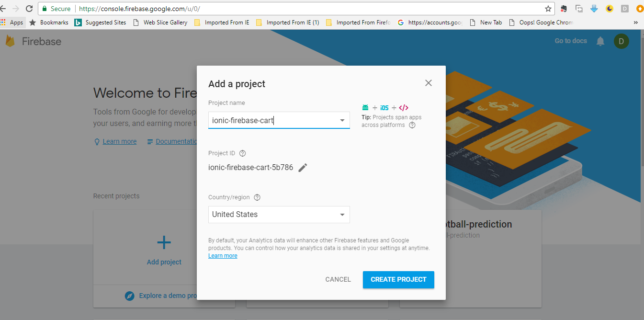644x320 pixels.
Task: Open Learn more analytics link
Action: [223, 256]
